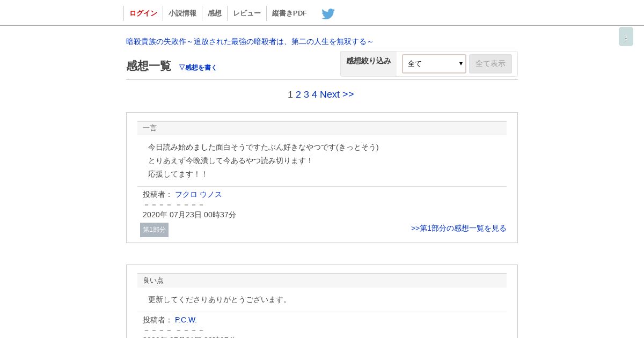This screenshot has width=644, height=338.
Task: Open the レビュー menu item
Action: click(247, 13)
